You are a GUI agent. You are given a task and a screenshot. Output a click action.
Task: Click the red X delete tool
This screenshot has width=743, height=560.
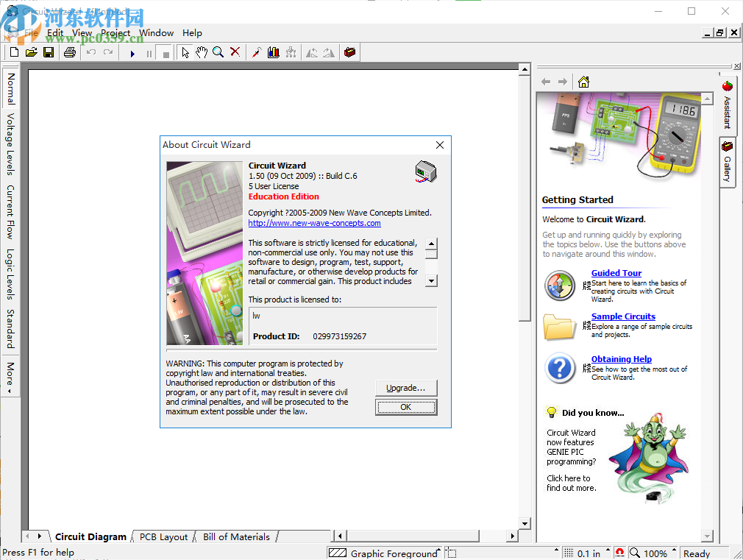click(235, 52)
